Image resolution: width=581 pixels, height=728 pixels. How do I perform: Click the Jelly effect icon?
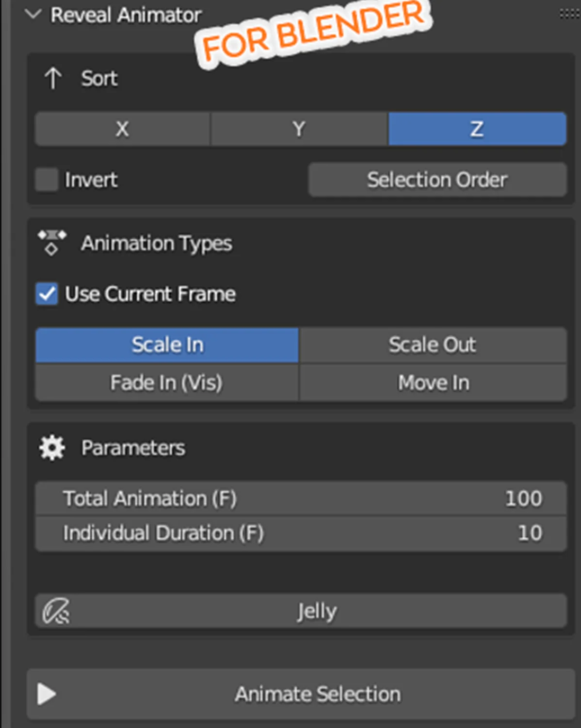pos(56,611)
